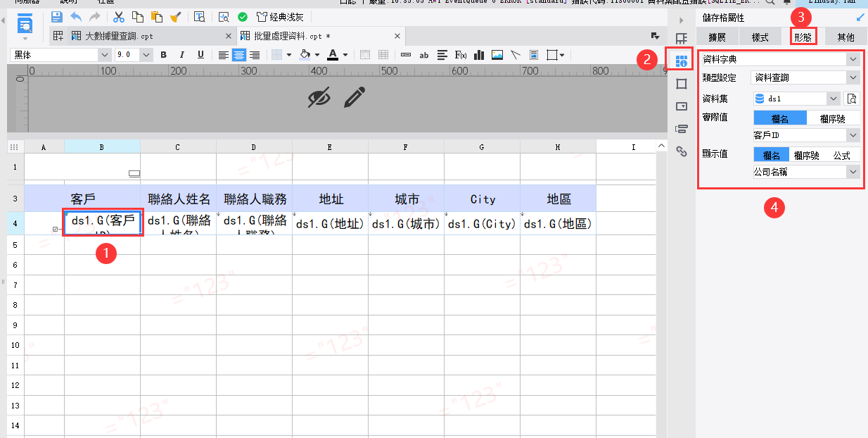Click the pencil edit icon in header area

point(355,97)
